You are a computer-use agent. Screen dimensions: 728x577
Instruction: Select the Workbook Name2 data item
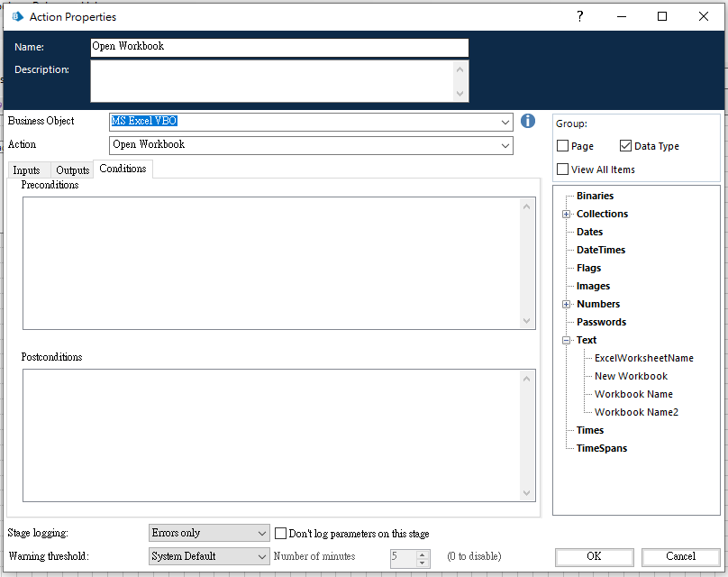coord(636,413)
